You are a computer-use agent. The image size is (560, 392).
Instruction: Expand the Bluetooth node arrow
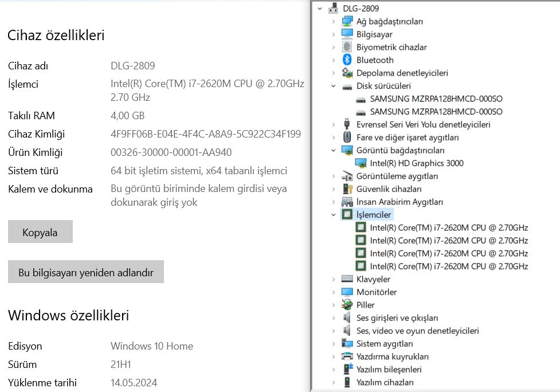click(334, 60)
